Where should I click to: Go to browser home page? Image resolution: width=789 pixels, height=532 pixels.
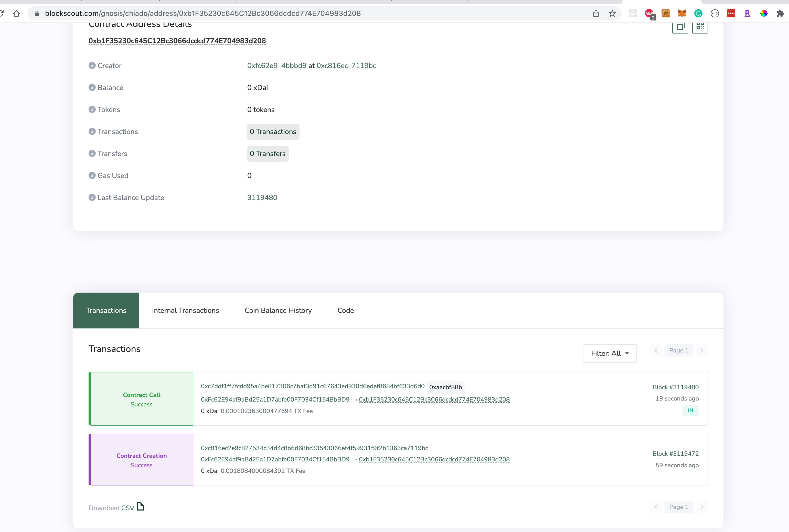[16, 14]
